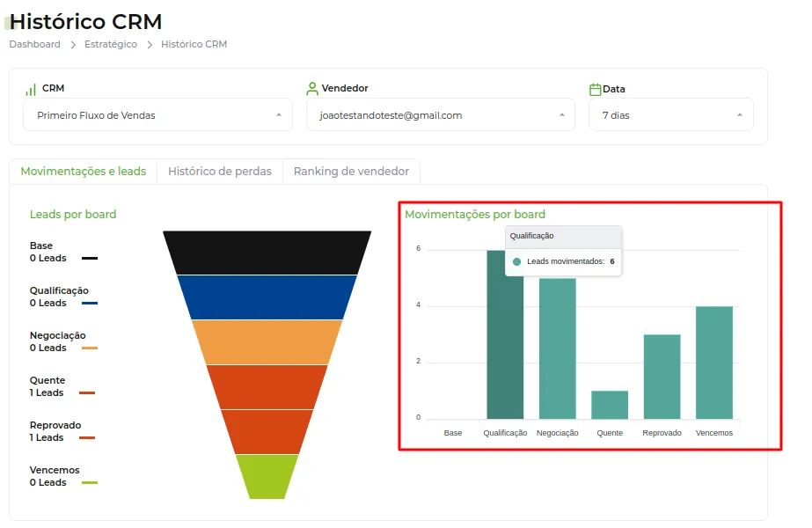Click the Leads por board heading
This screenshot has width=812, height=528.
click(x=73, y=215)
